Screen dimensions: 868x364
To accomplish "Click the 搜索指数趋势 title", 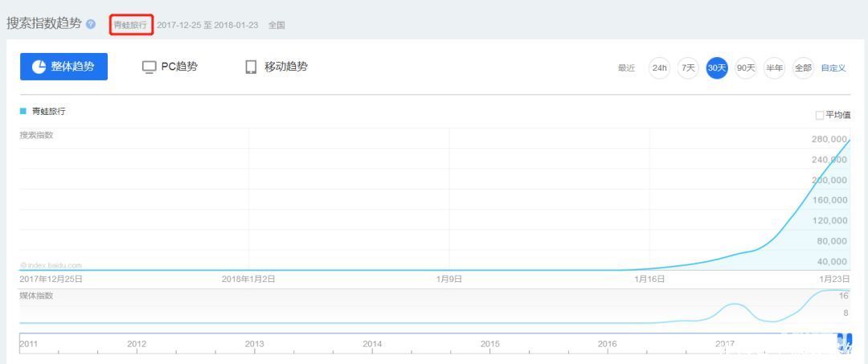I will [x=43, y=23].
